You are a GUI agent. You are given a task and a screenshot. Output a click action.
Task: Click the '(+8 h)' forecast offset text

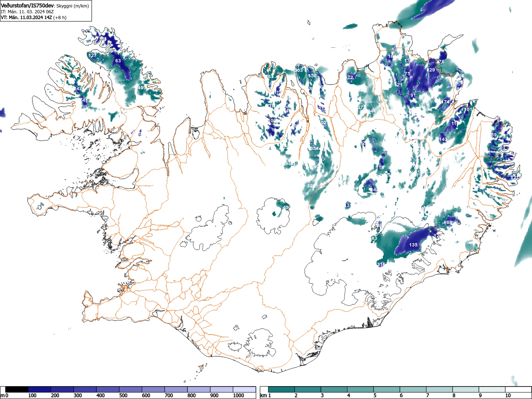[x=59, y=17]
